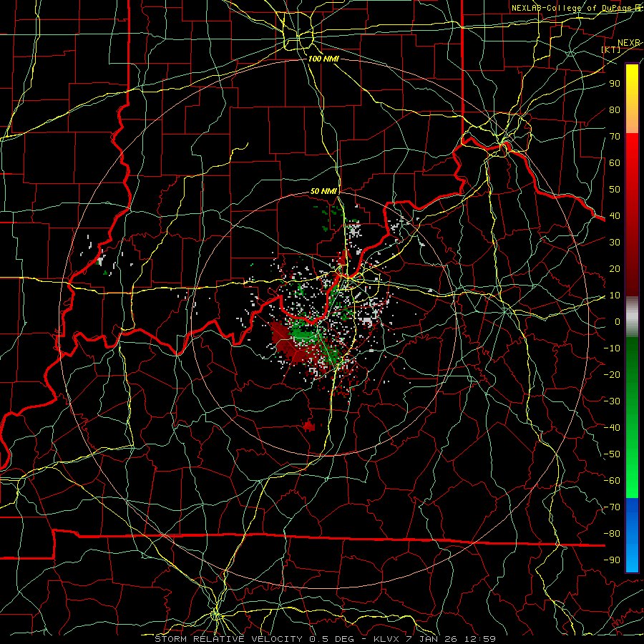Image resolution: width=644 pixels, height=644 pixels.
Task: Click the isolated red echo south of the radar
Action: coord(309,426)
